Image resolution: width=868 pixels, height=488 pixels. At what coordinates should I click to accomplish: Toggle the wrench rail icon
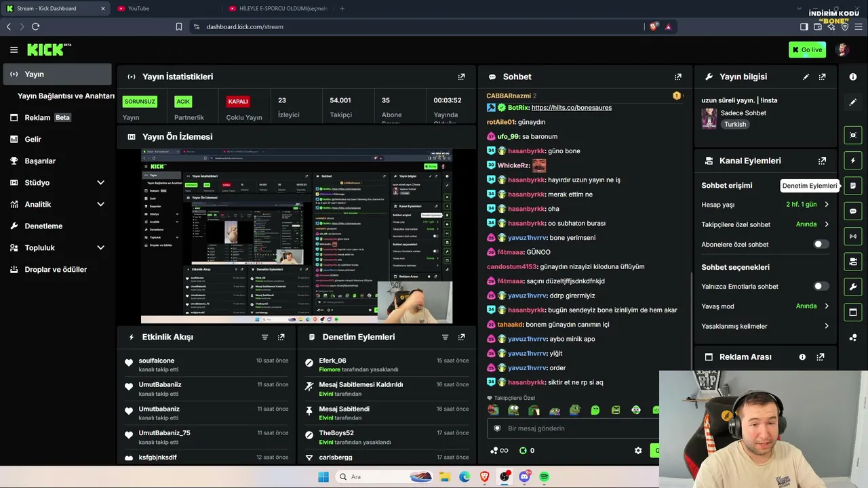(x=853, y=287)
